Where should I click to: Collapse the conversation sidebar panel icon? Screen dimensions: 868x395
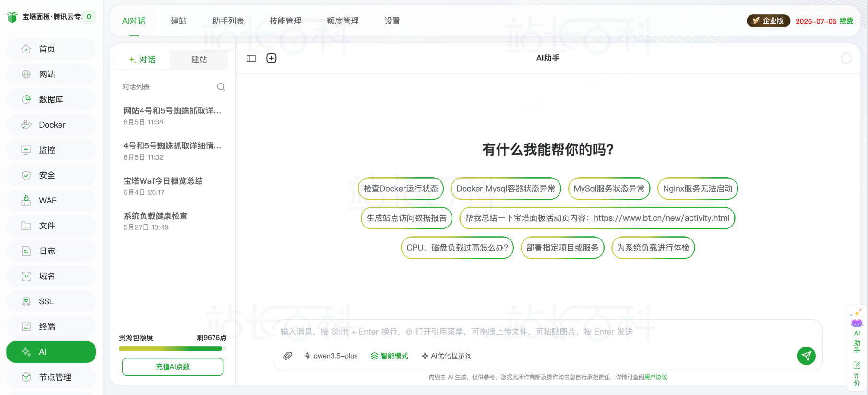[251, 59]
